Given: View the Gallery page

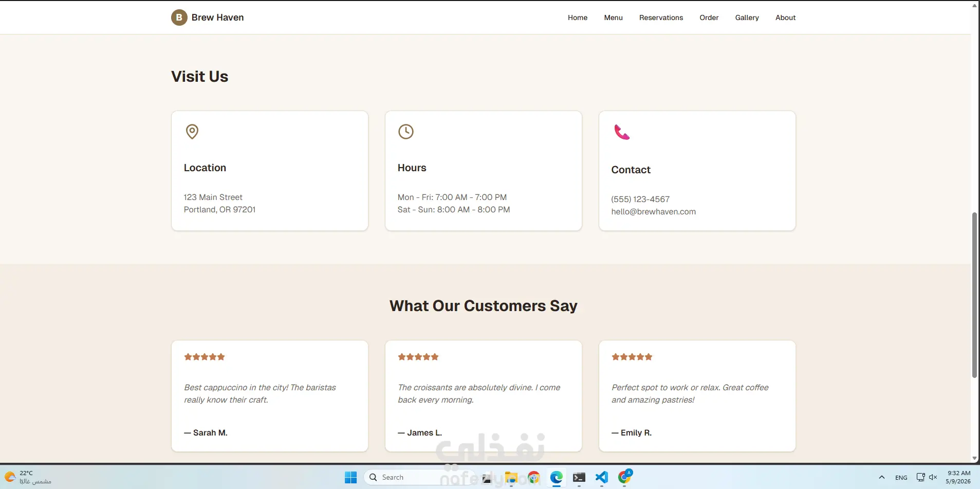Looking at the screenshot, I should point(747,17).
